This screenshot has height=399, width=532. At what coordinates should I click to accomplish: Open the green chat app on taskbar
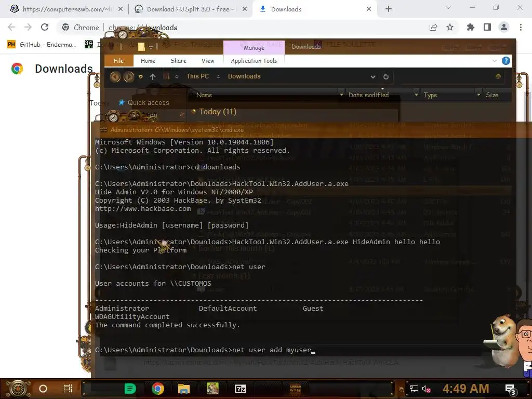click(x=130, y=389)
